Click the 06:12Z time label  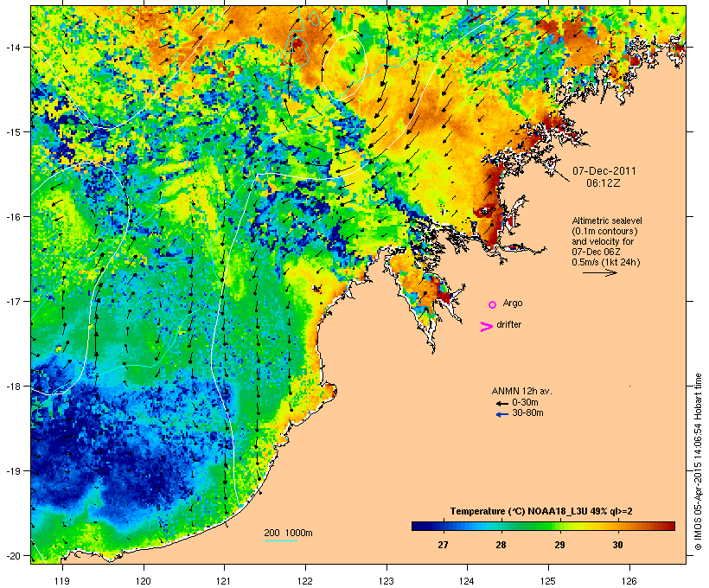(604, 183)
